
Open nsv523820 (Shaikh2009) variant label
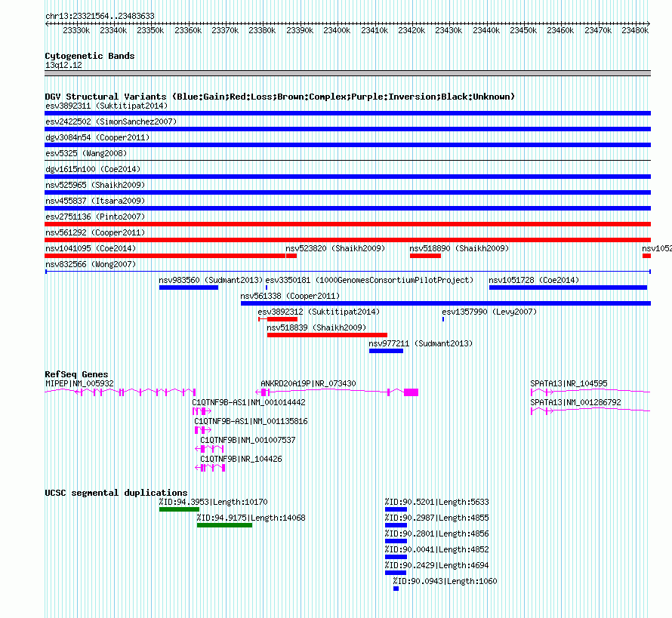[335, 248]
